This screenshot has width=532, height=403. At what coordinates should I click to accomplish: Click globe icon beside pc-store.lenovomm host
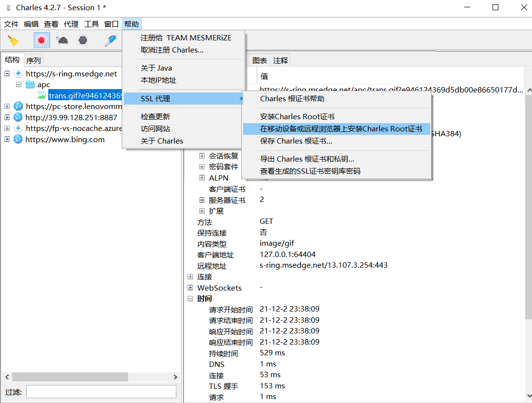click(19, 107)
